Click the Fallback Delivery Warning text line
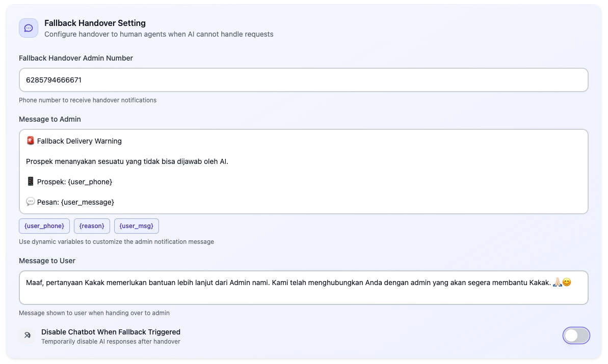608x364 pixels. tap(80, 141)
